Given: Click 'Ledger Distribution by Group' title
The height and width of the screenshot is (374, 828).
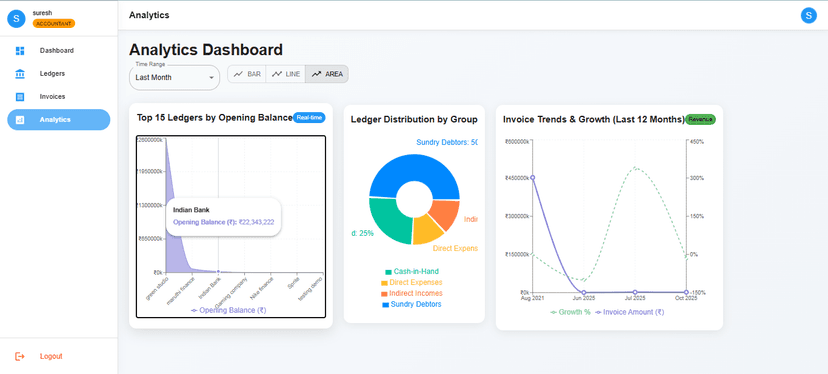Looking at the screenshot, I should (414, 119).
